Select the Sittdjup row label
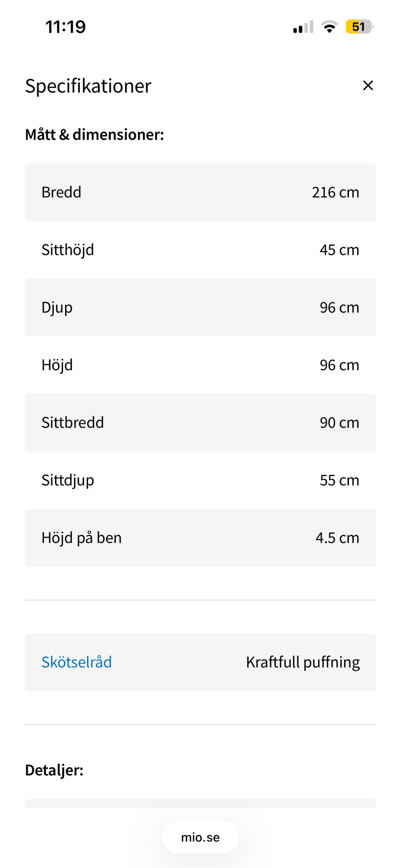 (x=68, y=480)
